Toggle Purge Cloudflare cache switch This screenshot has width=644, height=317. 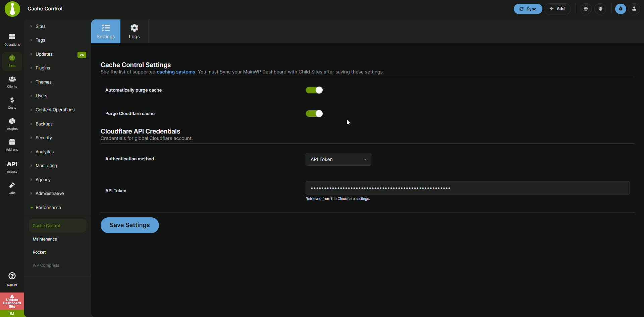(314, 113)
